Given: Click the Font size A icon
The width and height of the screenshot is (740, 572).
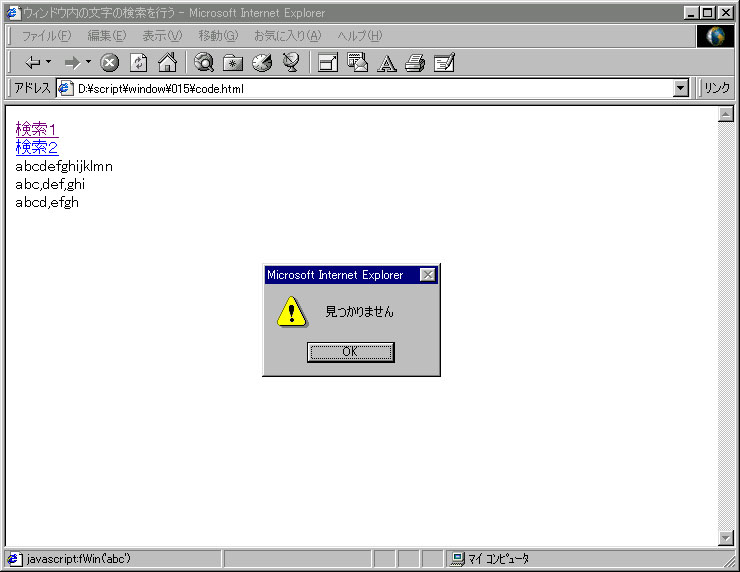Looking at the screenshot, I should (x=387, y=63).
